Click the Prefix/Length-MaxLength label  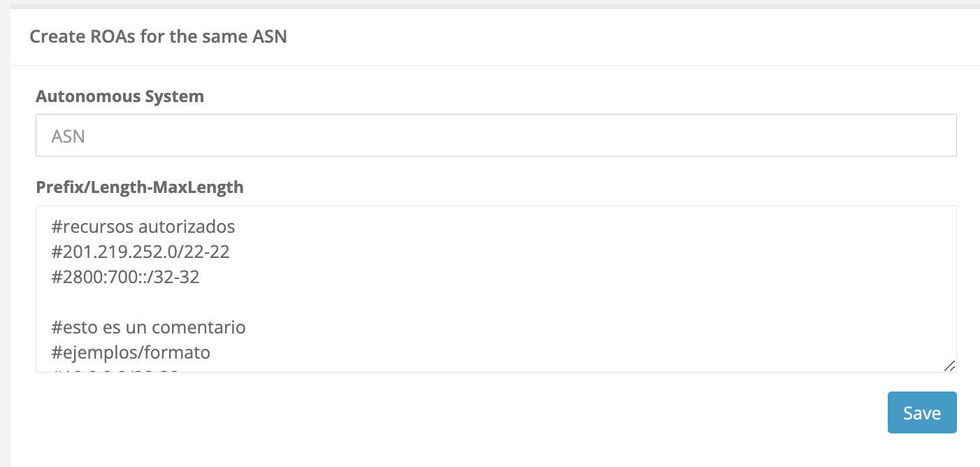pyautogui.click(x=139, y=187)
